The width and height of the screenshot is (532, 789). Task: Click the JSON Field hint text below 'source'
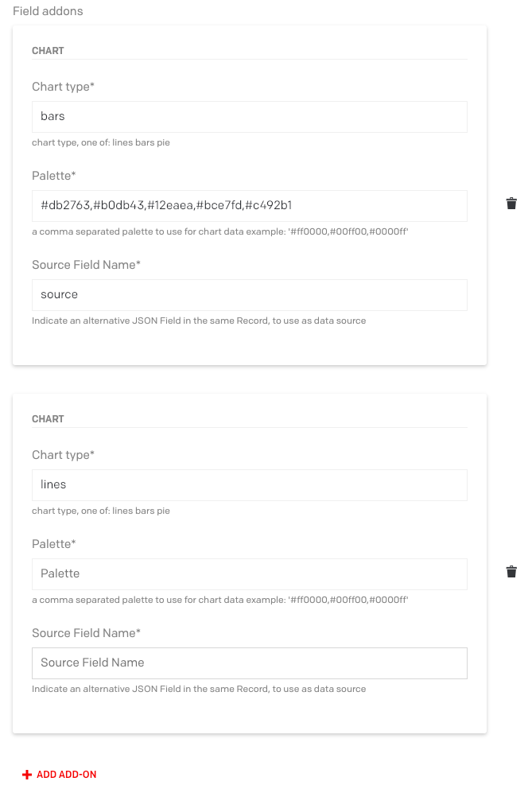pos(199,321)
